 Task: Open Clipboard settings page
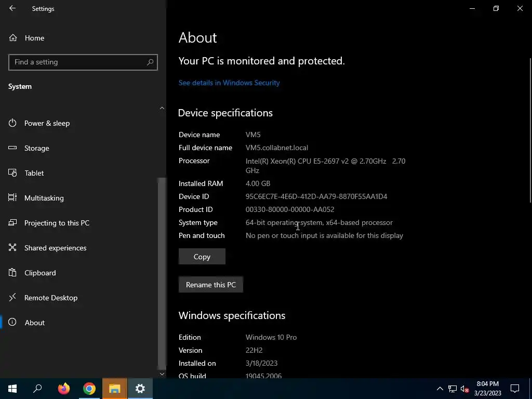(x=40, y=273)
